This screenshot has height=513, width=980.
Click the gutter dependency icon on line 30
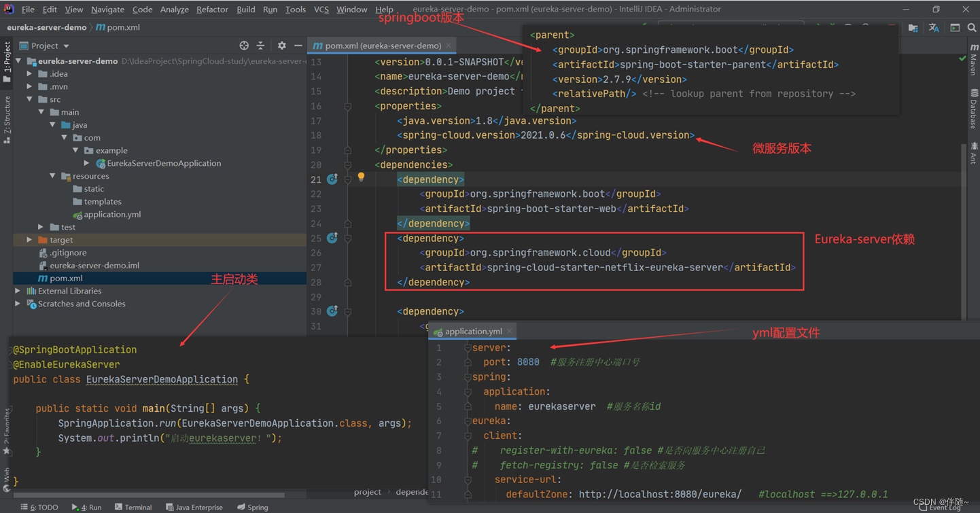pos(332,311)
